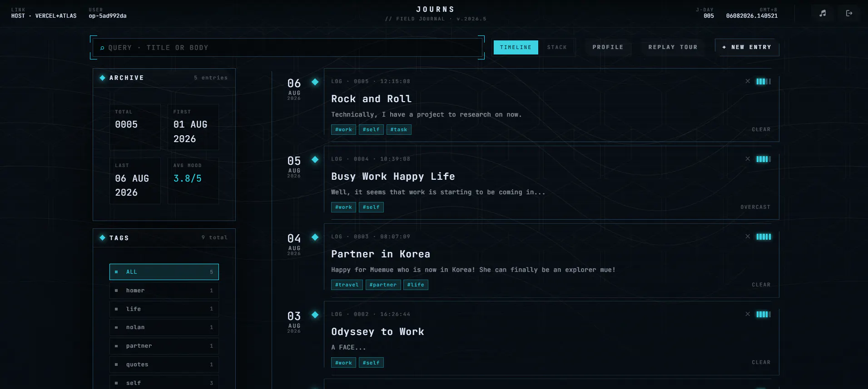Click the OVERCAST weather label
This screenshot has width=868, height=389.
pos(755,207)
